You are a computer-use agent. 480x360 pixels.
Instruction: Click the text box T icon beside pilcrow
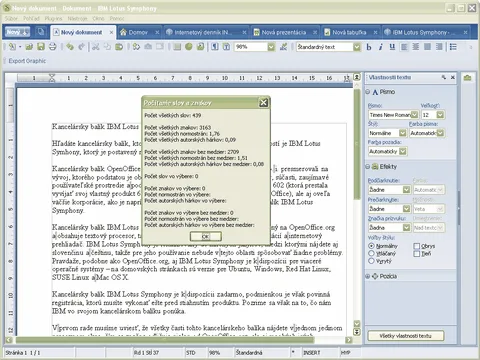[226, 47]
